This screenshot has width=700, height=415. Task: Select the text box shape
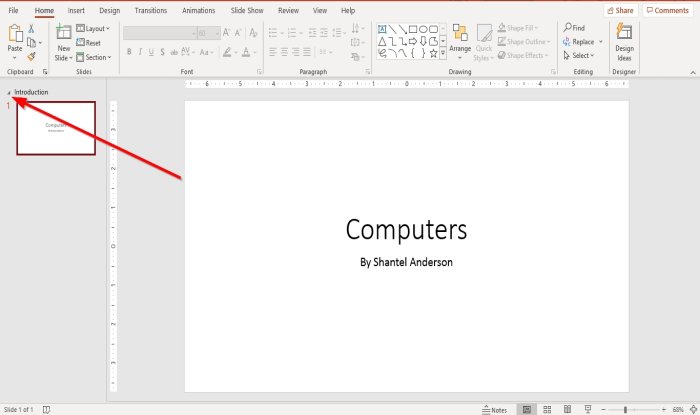(382, 29)
